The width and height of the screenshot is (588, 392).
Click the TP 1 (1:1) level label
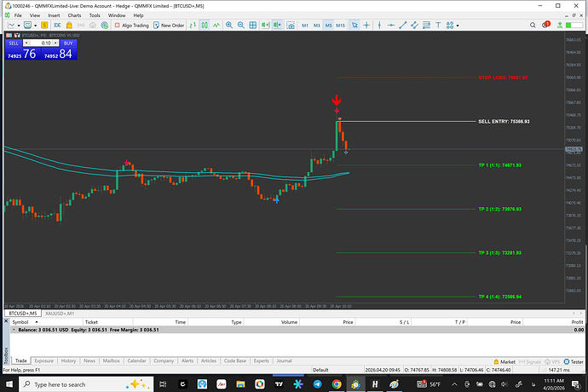[x=499, y=165]
